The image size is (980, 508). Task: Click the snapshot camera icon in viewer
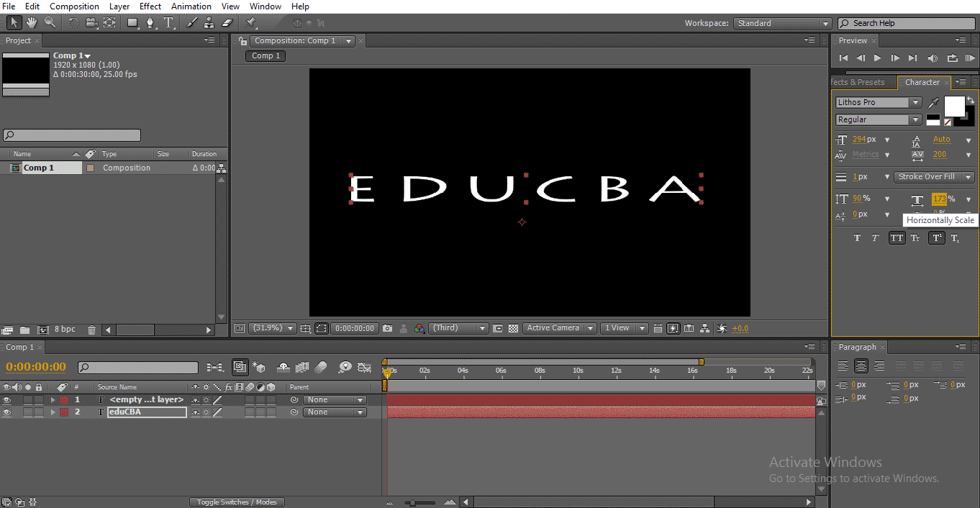coord(388,328)
